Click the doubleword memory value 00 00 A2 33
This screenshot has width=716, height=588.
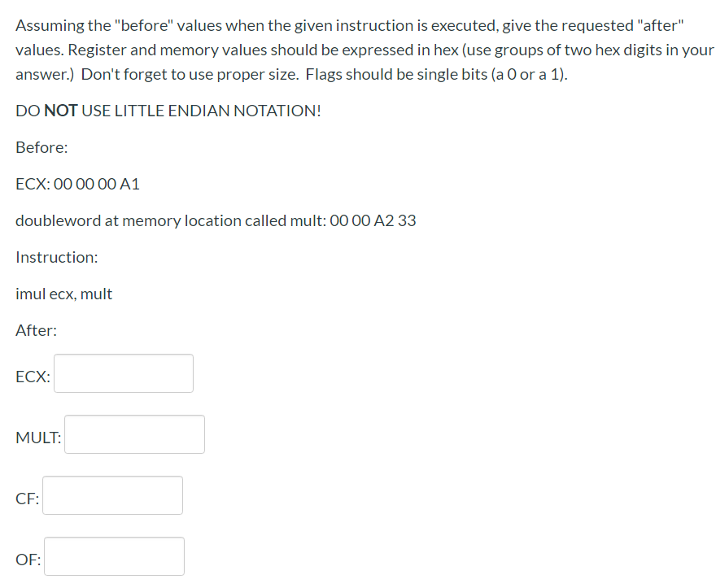pos(216,220)
